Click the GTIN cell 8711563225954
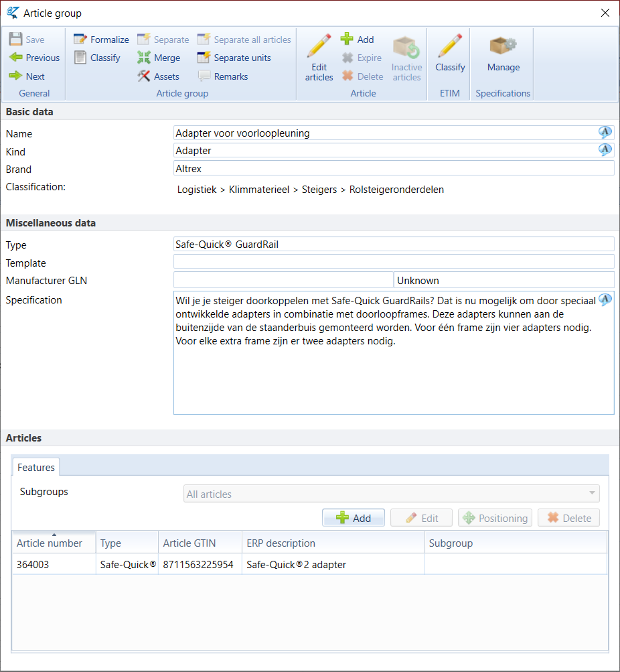Viewport: 620px width, 672px height. pyautogui.click(x=200, y=564)
